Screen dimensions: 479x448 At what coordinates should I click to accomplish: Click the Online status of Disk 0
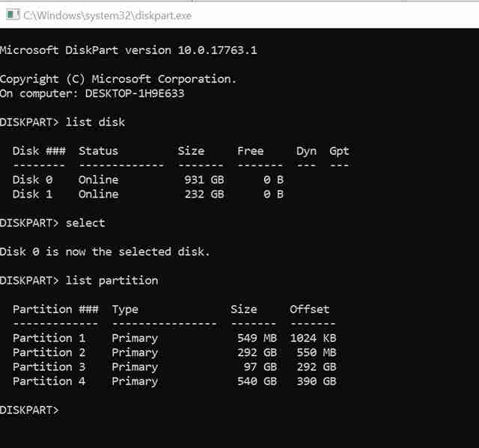pos(98,179)
